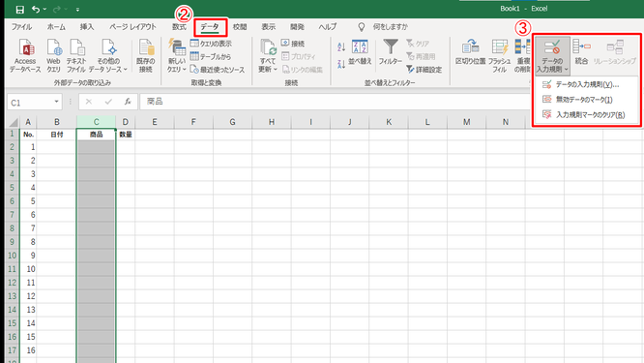
Task: Click the テキスト ファイル import icon
Action: (x=76, y=56)
